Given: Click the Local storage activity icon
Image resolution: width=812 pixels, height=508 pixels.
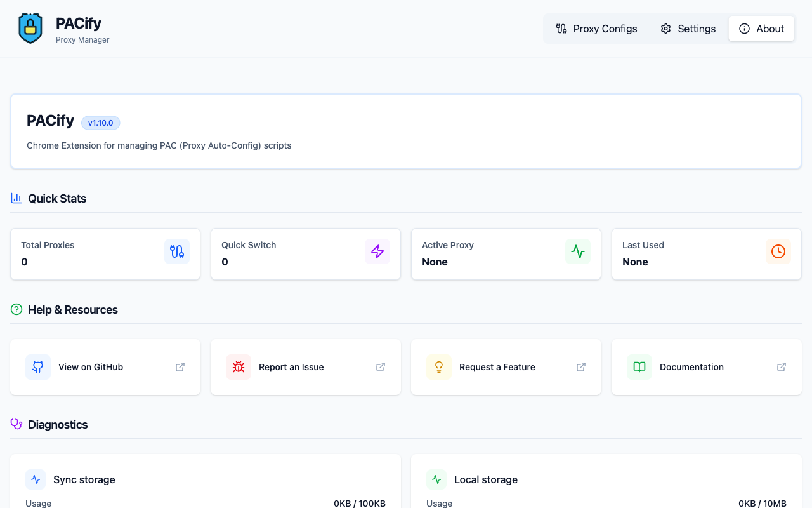Looking at the screenshot, I should (x=436, y=479).
